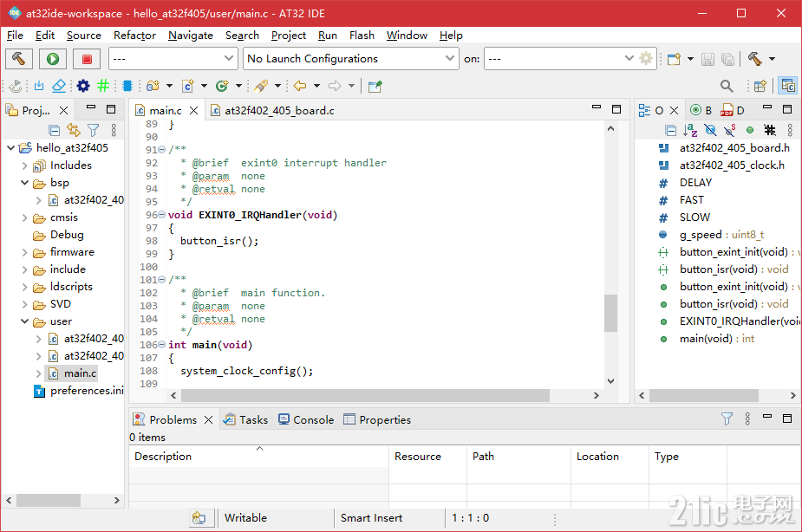Screen dimensions: 802x532
Task: Toggle Hide Inactive Elements in Outline
Action: pos(769,130)
